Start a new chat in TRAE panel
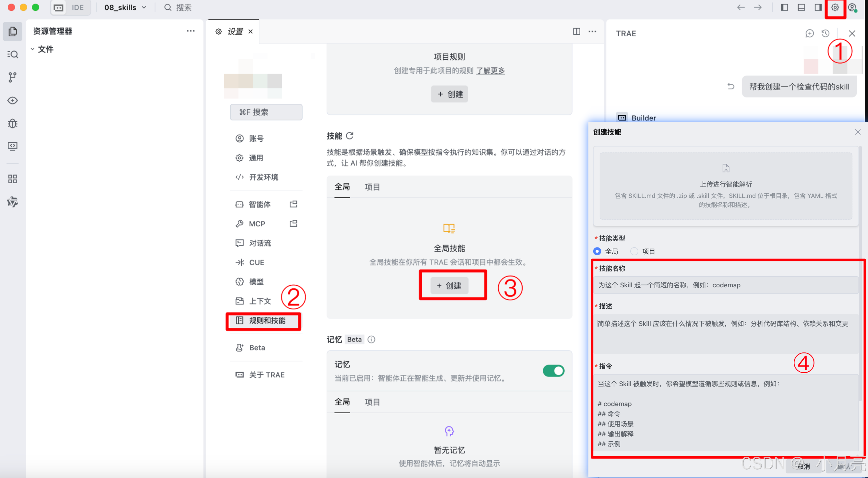Viewport: 868px width, 478px height. tap(810, 33)
